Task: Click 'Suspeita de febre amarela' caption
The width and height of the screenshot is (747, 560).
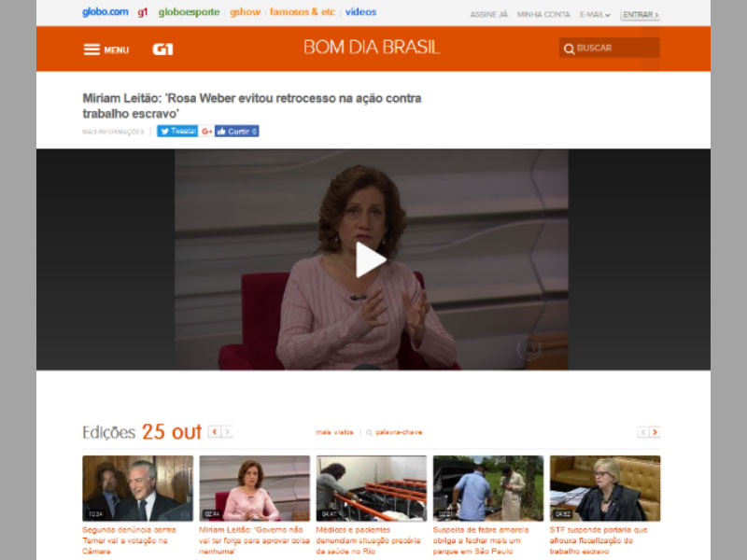Action: [481, 540]
